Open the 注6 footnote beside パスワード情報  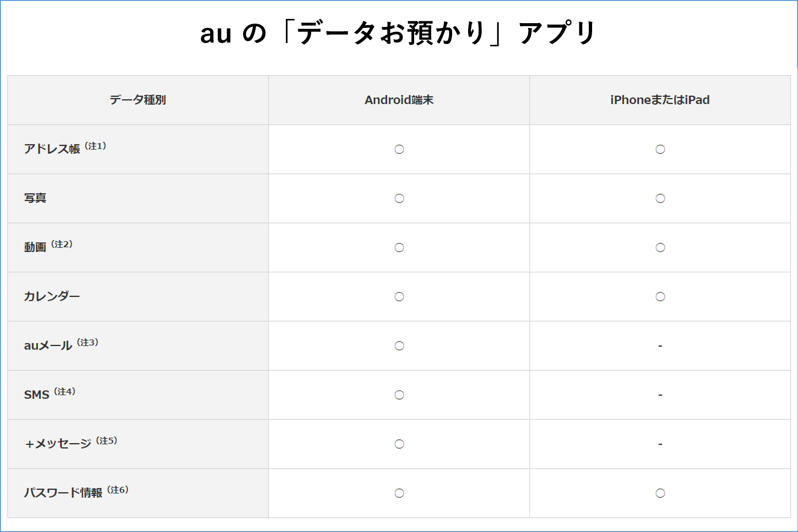[x=118, y=490]
